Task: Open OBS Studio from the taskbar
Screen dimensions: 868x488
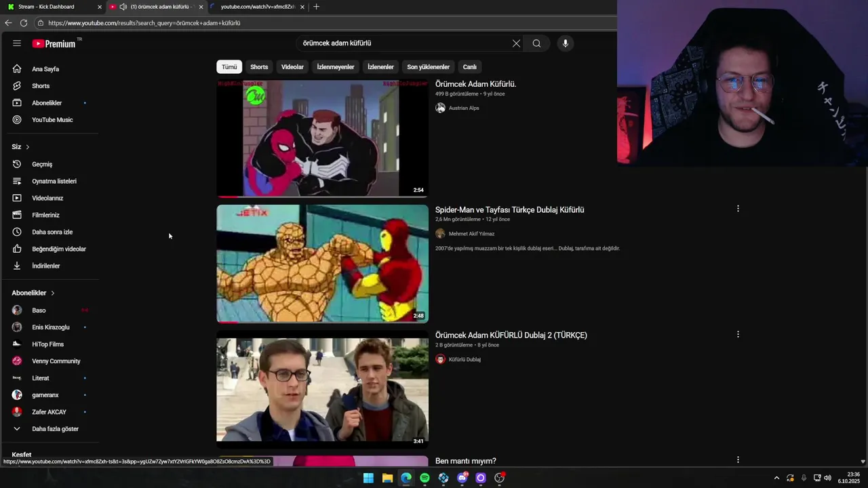Action: pos(500,478)
